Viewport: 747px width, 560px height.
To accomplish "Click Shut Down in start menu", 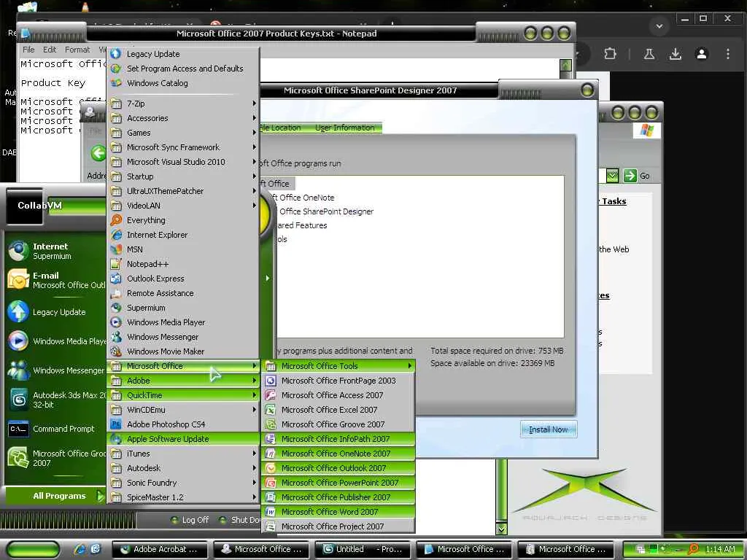I will (239, 520).
